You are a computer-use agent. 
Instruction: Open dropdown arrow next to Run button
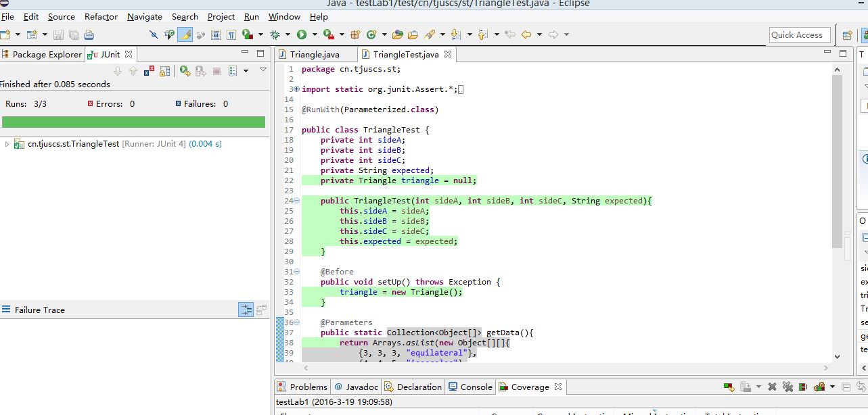(315, 34)
